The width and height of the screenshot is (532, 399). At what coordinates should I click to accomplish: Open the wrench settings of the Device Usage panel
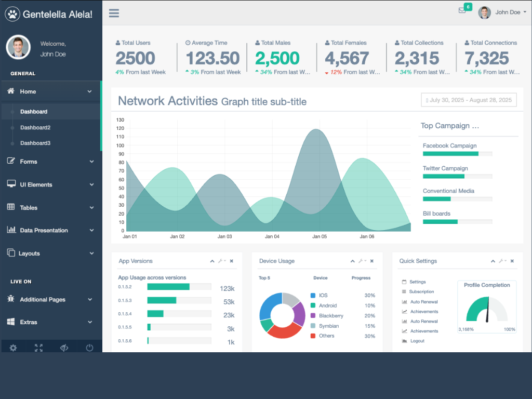(361, 261)
